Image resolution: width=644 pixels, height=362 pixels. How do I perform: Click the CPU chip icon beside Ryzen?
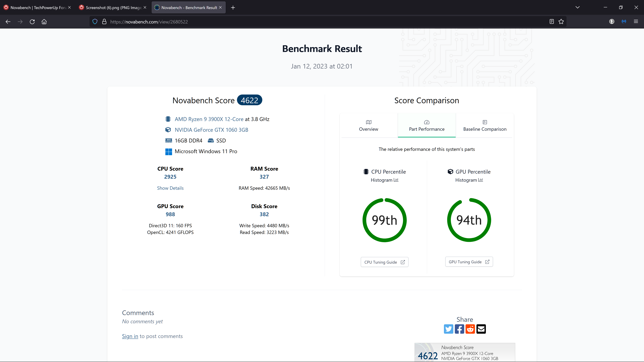[168, 119]
